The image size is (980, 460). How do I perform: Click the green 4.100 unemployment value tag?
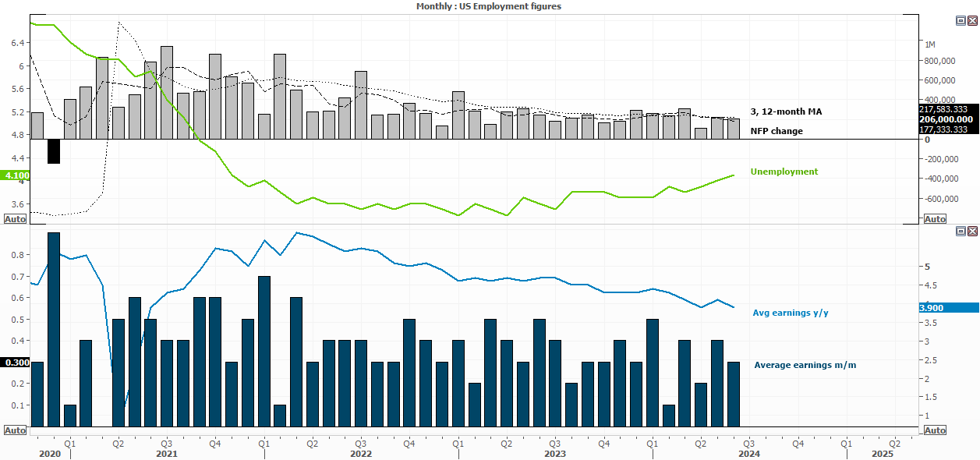tap(15, 175)
